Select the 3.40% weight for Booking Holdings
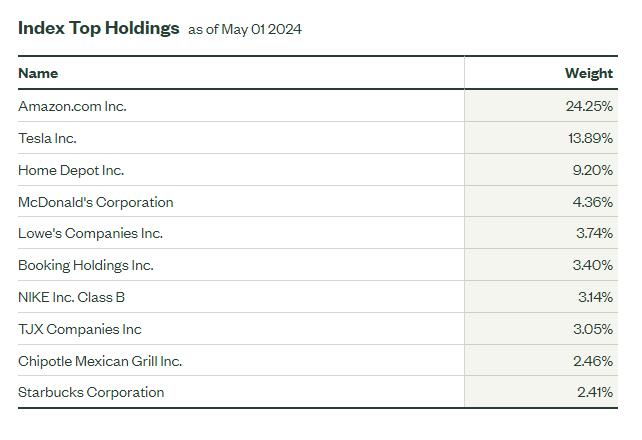The image size is (642, 440). click(x=592, y=265)
